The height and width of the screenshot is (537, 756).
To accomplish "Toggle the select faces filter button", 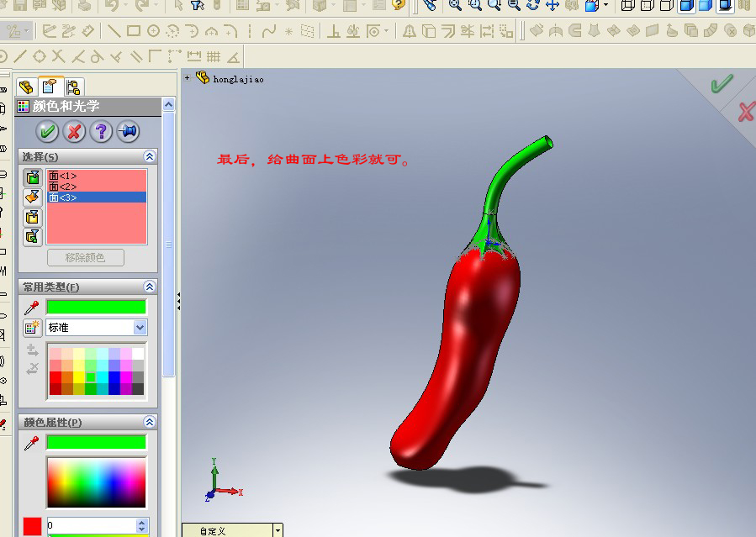I will [x=33, y=177].
